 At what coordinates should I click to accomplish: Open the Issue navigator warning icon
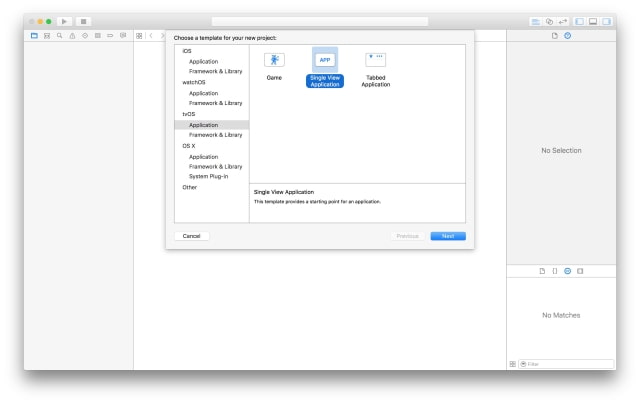point(72,36)
